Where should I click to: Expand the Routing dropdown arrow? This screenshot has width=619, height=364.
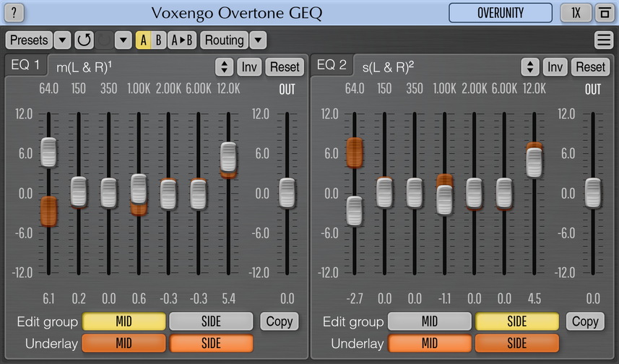[x=258, y=40]
